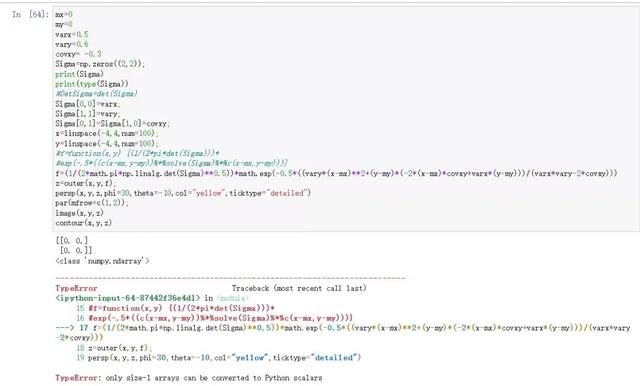Click the contour(x,y,z) line
Image resolution: width=640 pixels, height=386 pixels.
pyautogui.click(x=84, y=223)
